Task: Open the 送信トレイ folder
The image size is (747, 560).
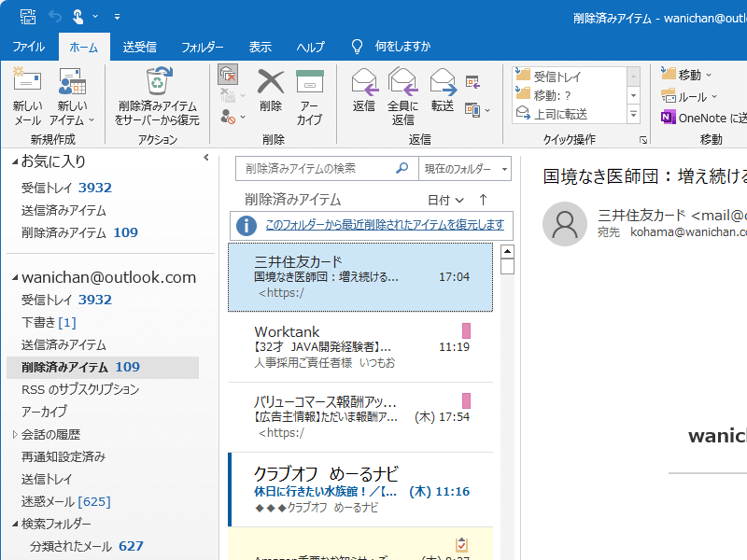Action: (x=47, y=479)
